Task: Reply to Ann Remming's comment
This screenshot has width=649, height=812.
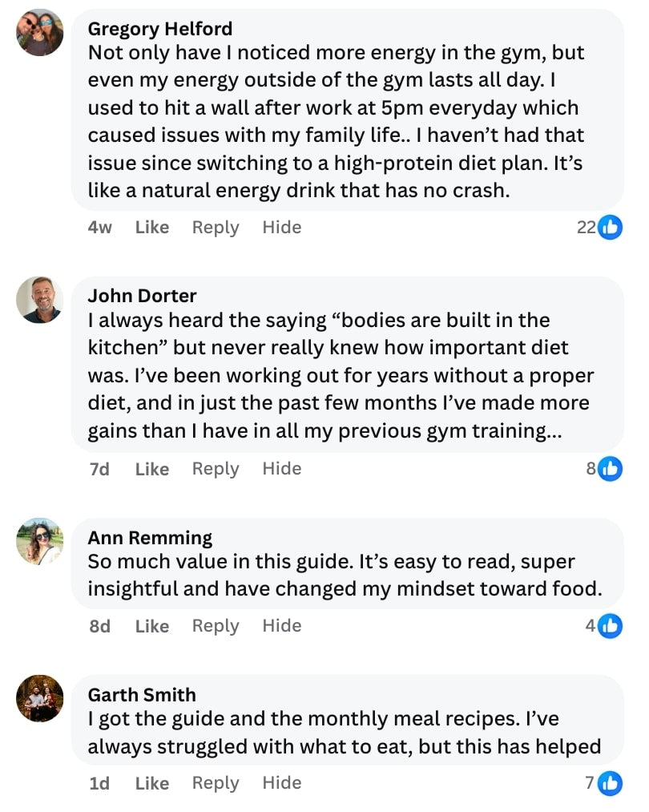Action: pos(216,626)
